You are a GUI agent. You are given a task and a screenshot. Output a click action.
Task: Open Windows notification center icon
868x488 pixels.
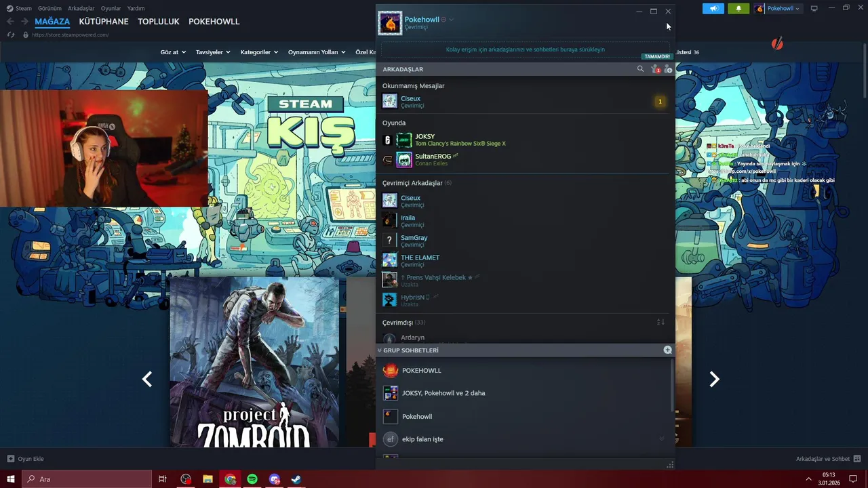853,479
